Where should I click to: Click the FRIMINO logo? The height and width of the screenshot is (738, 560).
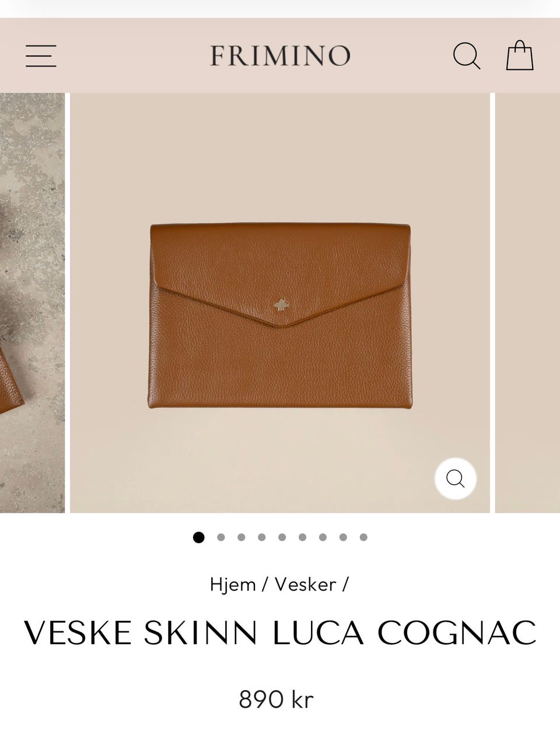coord(280,56)
